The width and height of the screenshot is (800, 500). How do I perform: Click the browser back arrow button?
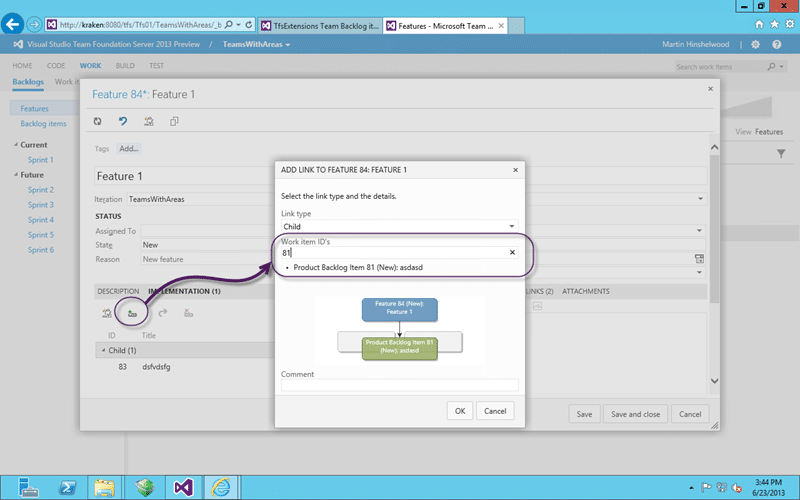click(12, 24)
